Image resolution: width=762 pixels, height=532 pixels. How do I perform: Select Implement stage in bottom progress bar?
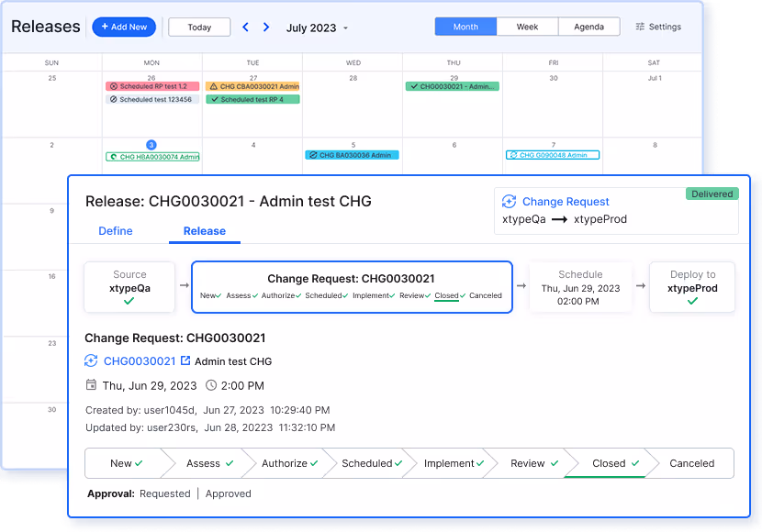click(x=454, y=463)
